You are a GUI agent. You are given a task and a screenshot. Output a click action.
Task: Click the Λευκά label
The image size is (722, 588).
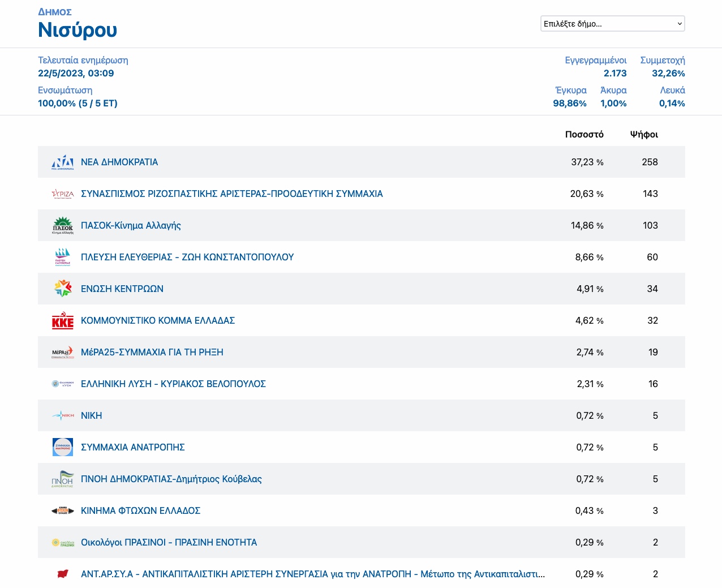(672, 90)
